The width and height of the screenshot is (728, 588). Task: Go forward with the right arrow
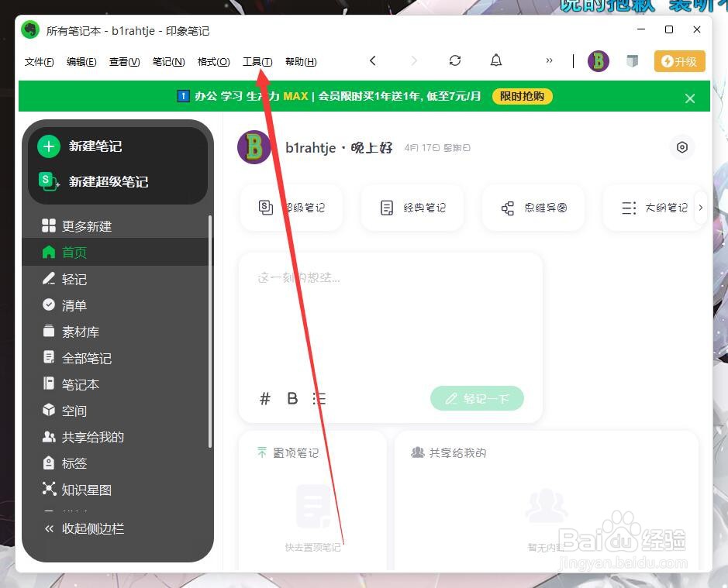(x=414, y=60)
